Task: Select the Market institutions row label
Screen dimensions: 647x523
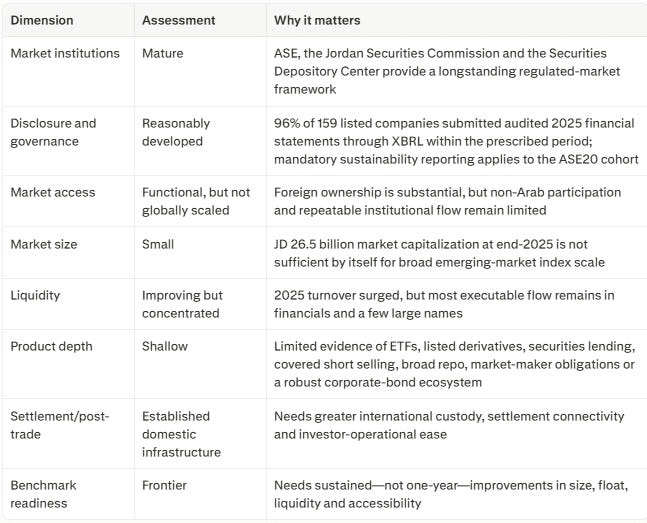Action: pyautogui.click(x=65, y=53)
